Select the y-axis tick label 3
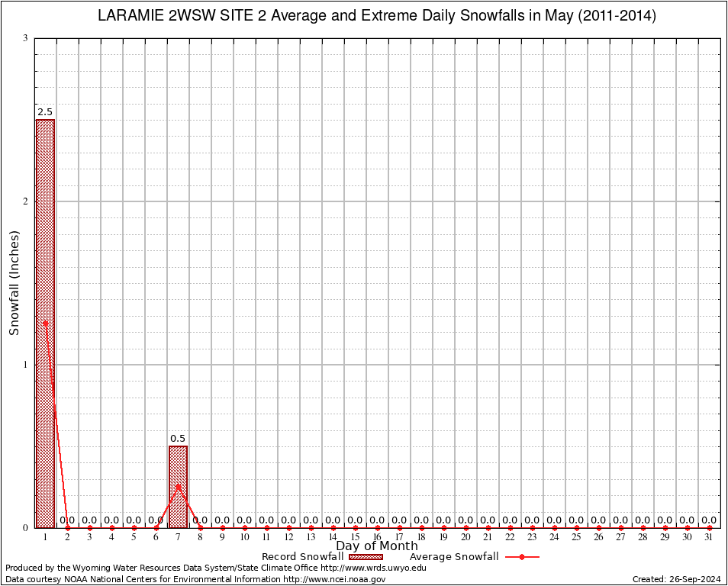This screenshot has height=586, width=728. [25, 38]
